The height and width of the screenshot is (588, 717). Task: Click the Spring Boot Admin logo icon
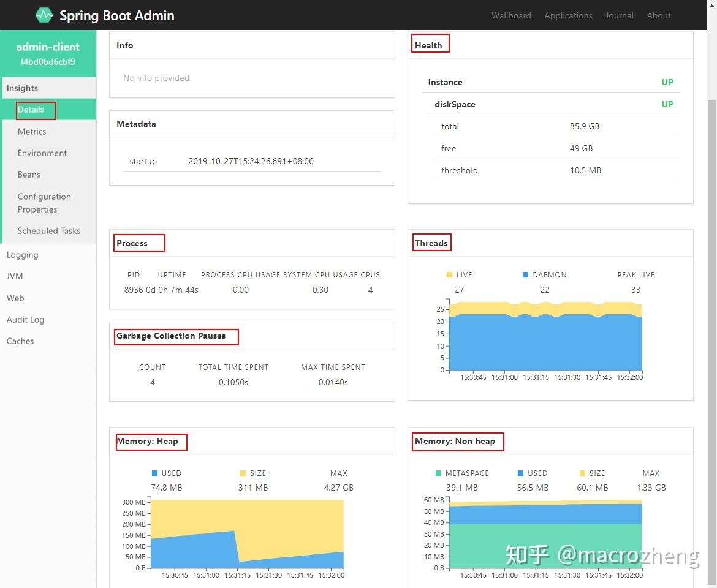(x=43, y=15)
